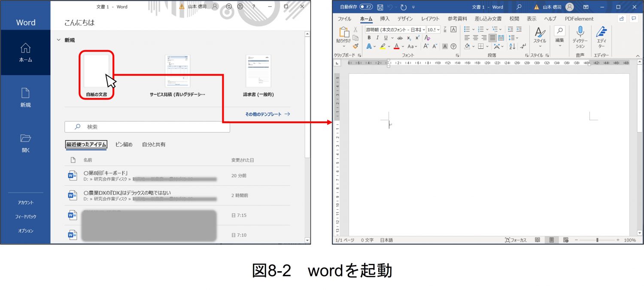
Task: Switch to the デザイン ribbon tab
Action: point(405,19)
